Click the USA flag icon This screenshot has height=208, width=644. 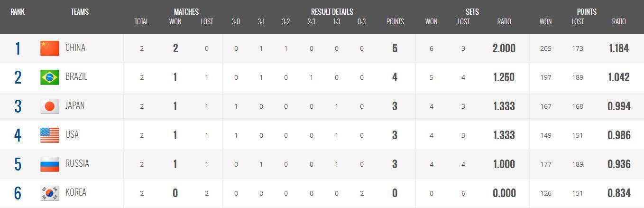[x=49, y=135]
